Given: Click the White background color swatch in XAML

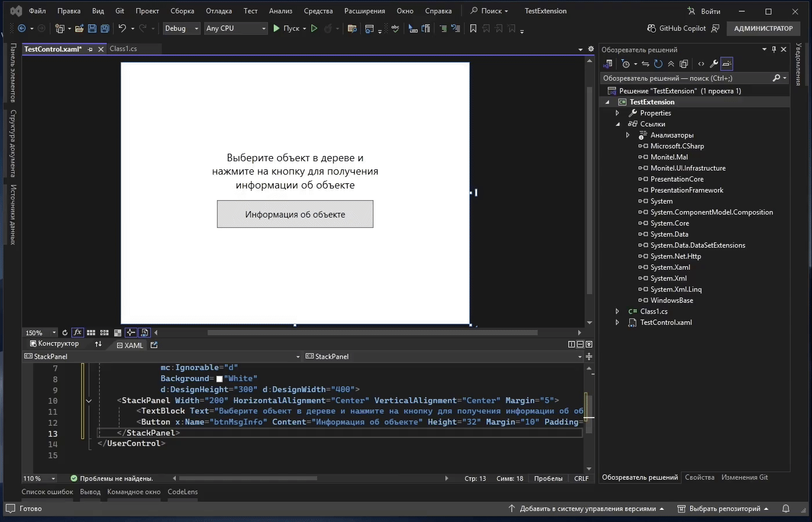Looking at the screenshot, I should coord(219,379).
